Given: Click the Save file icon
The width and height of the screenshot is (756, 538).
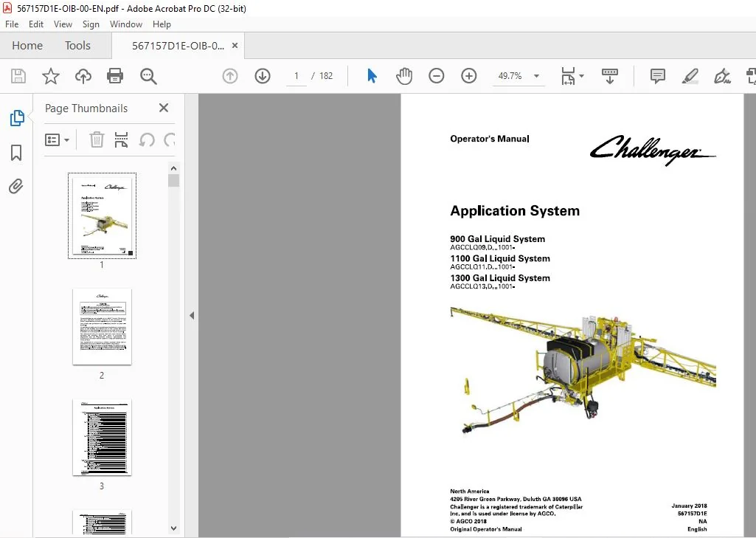Looking at the screenshot, I should (x=18, y=76).
